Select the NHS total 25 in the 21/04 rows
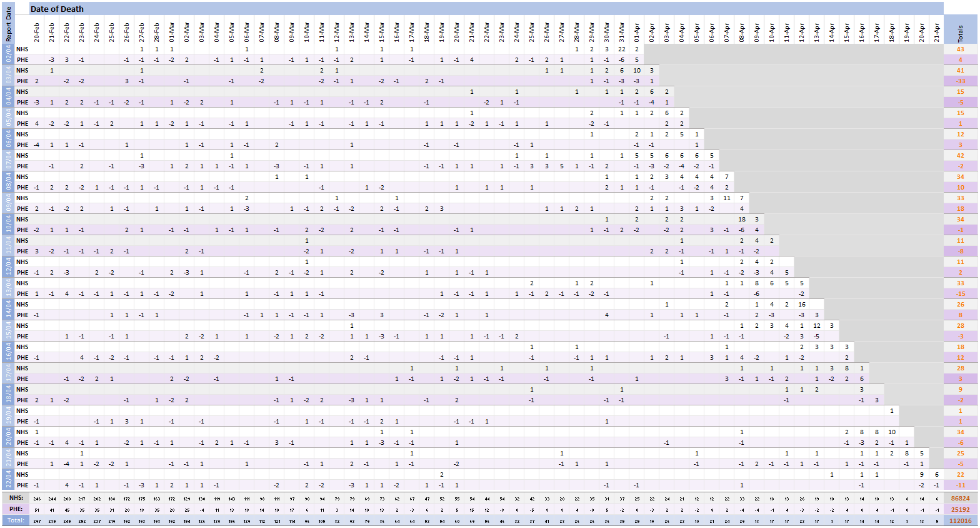The width and height of the screenshot is (980, 528). point(961,454)
